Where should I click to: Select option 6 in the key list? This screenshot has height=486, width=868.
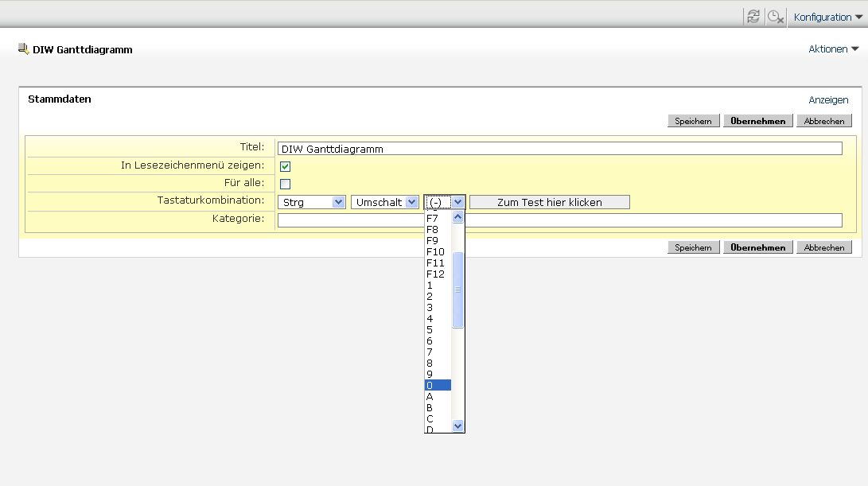click(438, 340)
